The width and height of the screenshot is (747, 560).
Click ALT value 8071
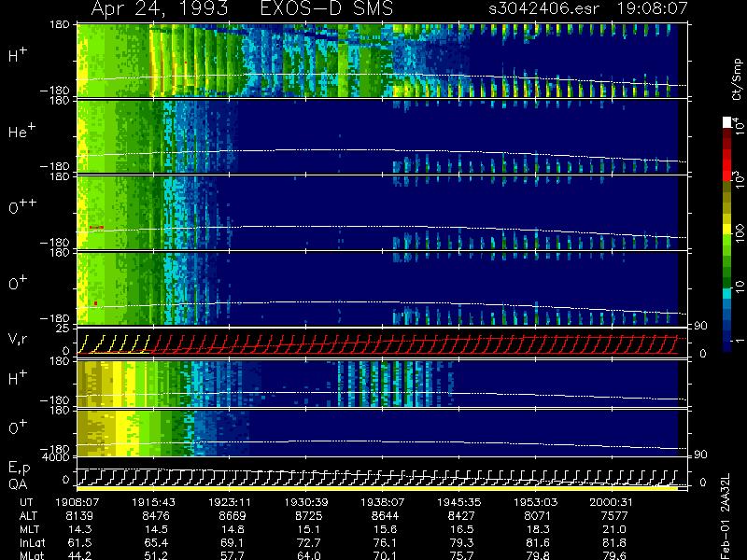(538, 516)
